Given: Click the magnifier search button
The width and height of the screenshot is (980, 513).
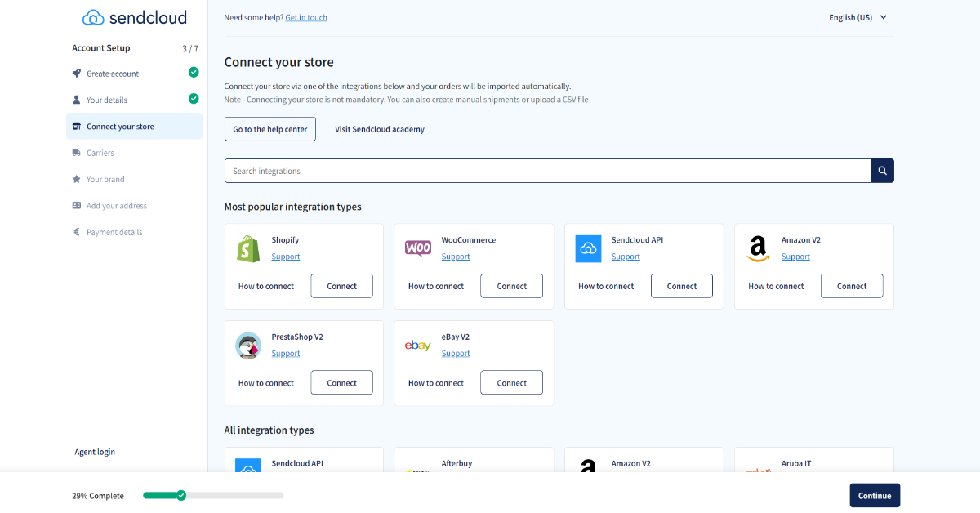Looking at the screenshot, I should [883, 171].
